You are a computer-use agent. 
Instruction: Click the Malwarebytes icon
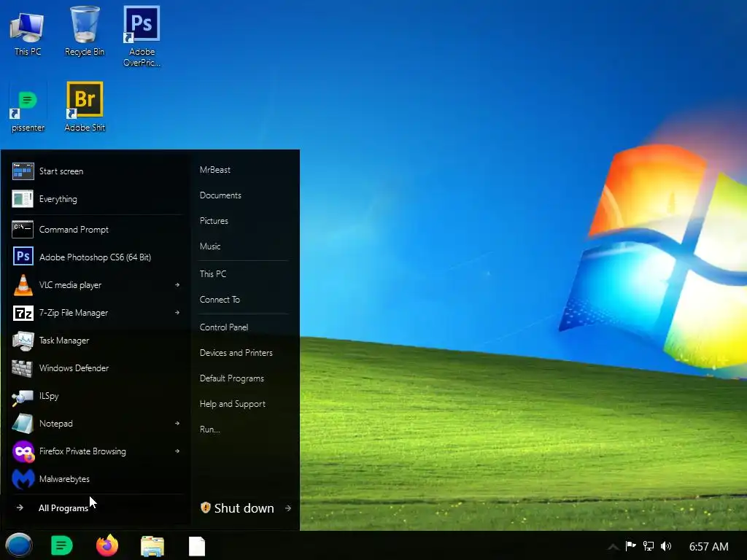[x=23, y=479]
